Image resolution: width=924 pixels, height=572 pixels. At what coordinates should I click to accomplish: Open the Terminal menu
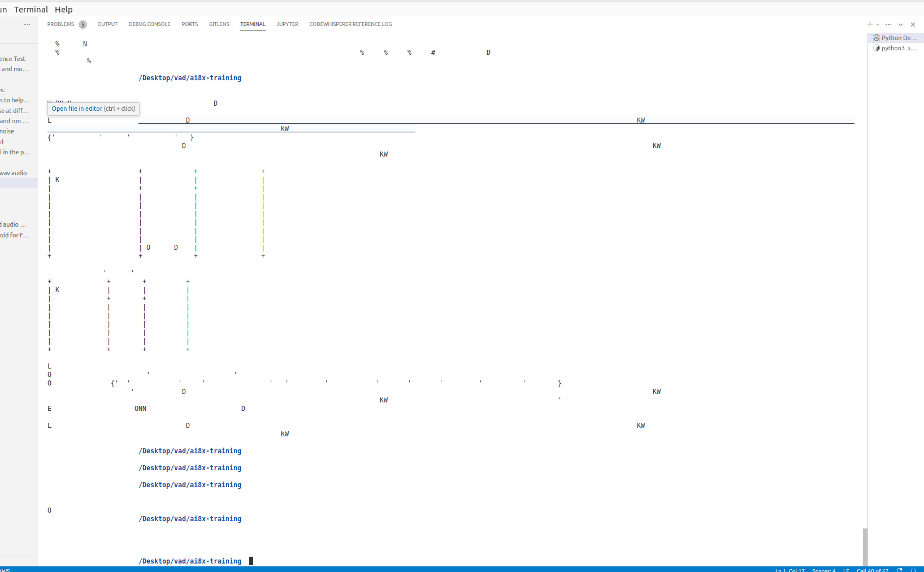click(x=31, y=9)
